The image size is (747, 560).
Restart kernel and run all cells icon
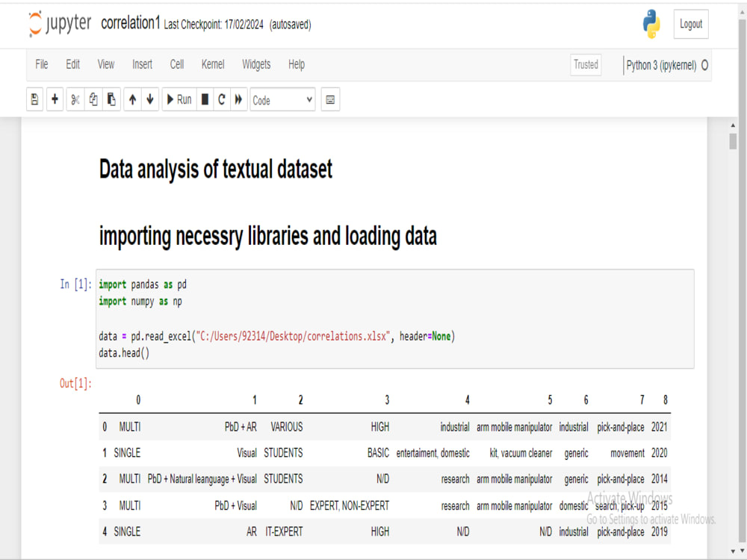pyautogui.click(x=239, y=99)
